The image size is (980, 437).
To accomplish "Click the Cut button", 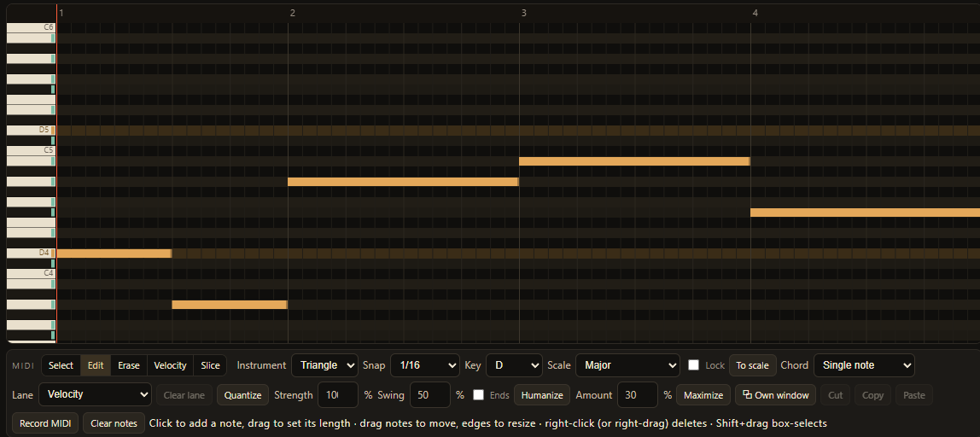I will [835, 395].
